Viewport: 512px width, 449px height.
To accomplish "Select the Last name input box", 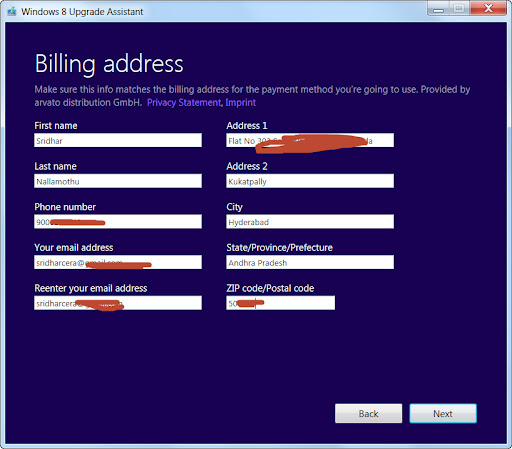I will [x=118, y=181].
